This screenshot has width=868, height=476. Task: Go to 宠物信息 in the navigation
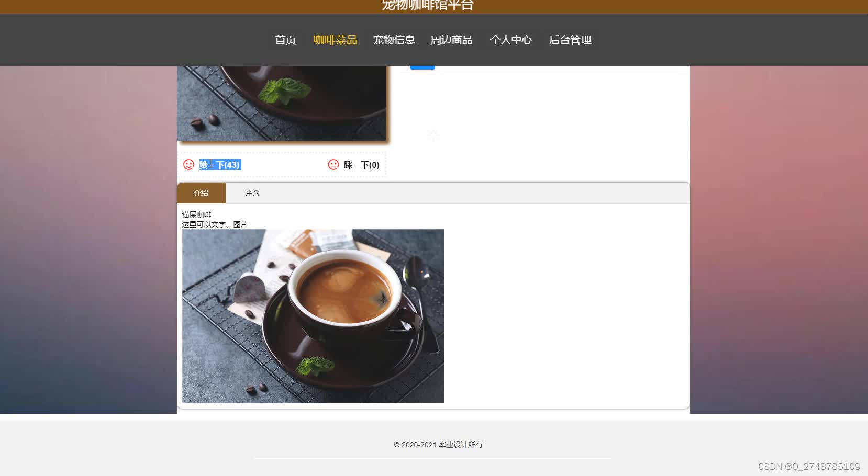pyautogui.click(x=394, y=40)
